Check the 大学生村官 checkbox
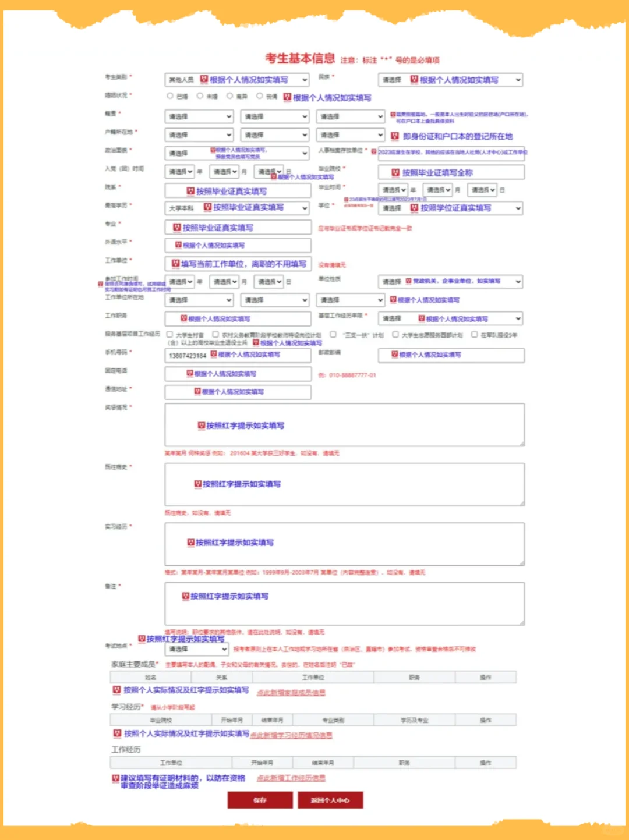 pos(170,335)
